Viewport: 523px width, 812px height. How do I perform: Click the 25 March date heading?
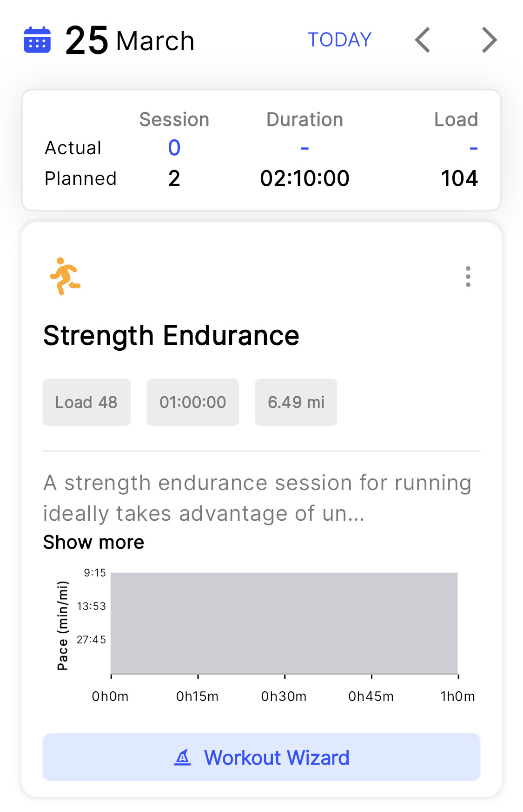tap(130, 41)
